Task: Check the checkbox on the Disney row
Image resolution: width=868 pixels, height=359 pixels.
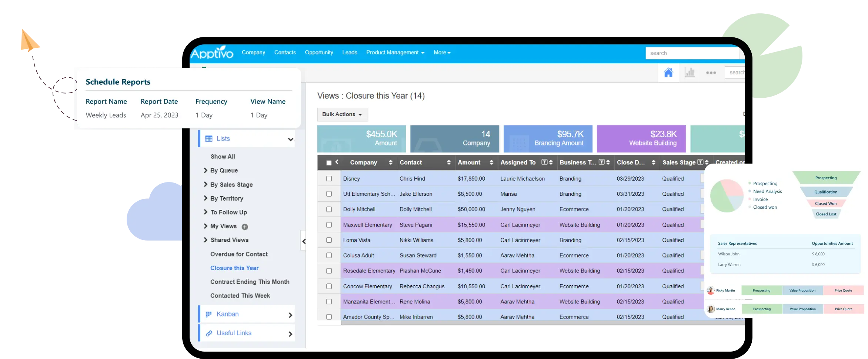Action: click(329, 178)
